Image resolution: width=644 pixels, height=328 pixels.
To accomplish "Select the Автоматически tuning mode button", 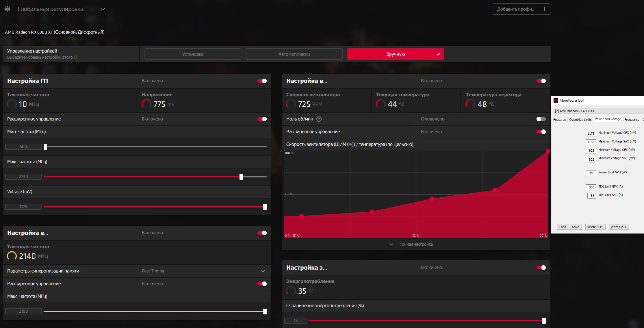I will [x=294, y=54].
